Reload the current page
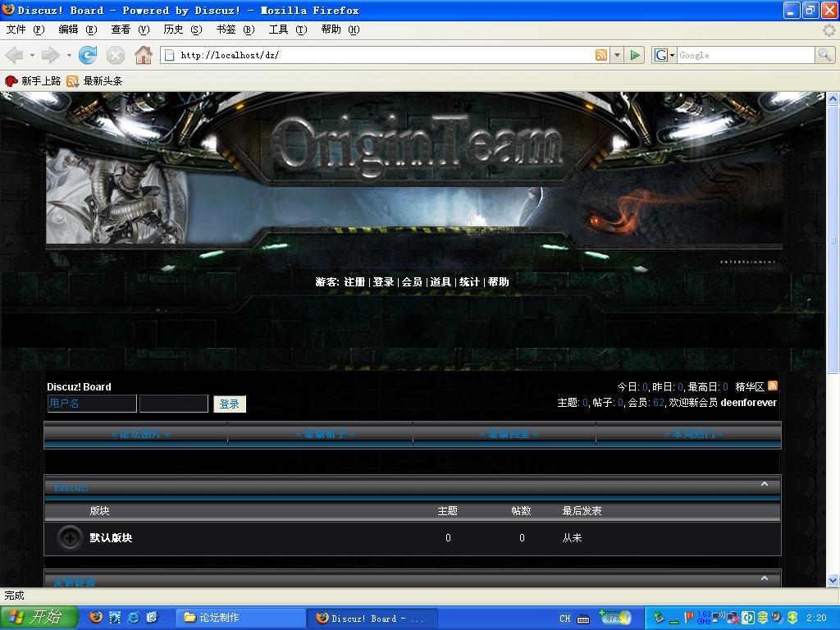Viewport: 840px width, 630px height. coord(88,55)
